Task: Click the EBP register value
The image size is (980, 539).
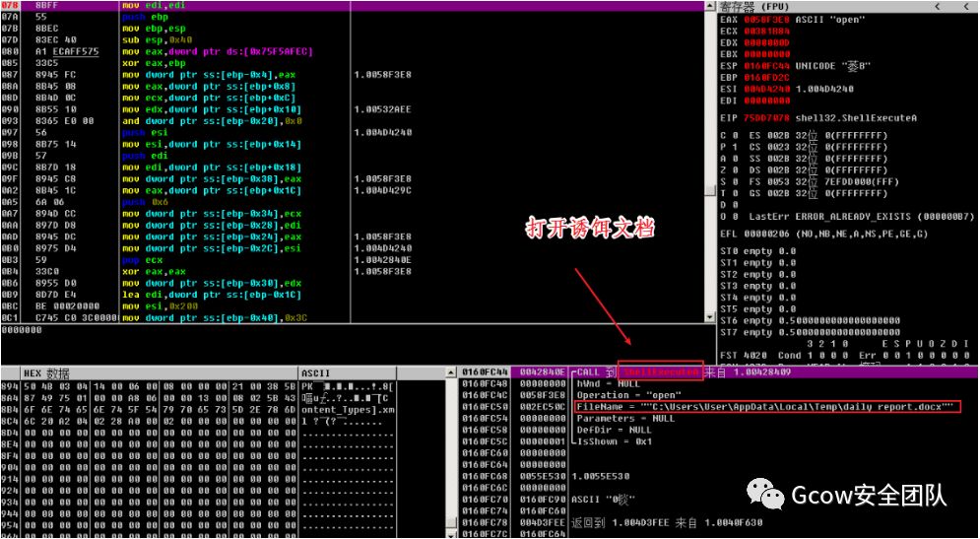Action: tap(767, 78)
